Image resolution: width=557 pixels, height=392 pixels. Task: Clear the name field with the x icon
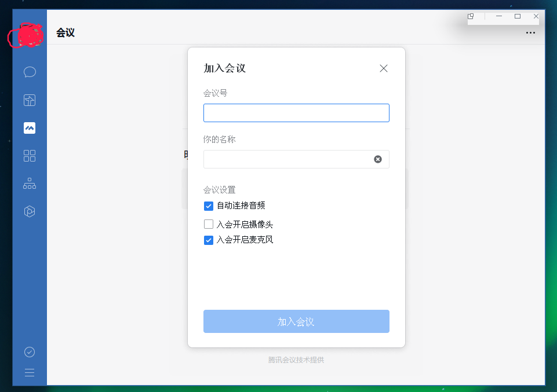click(x=378, y=159)
